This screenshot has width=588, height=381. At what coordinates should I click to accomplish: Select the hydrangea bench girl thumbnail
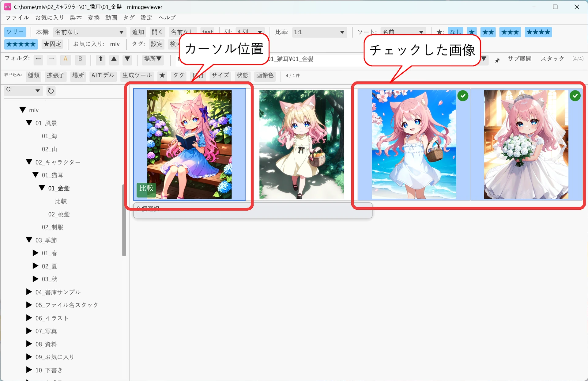tap(189, 144)
